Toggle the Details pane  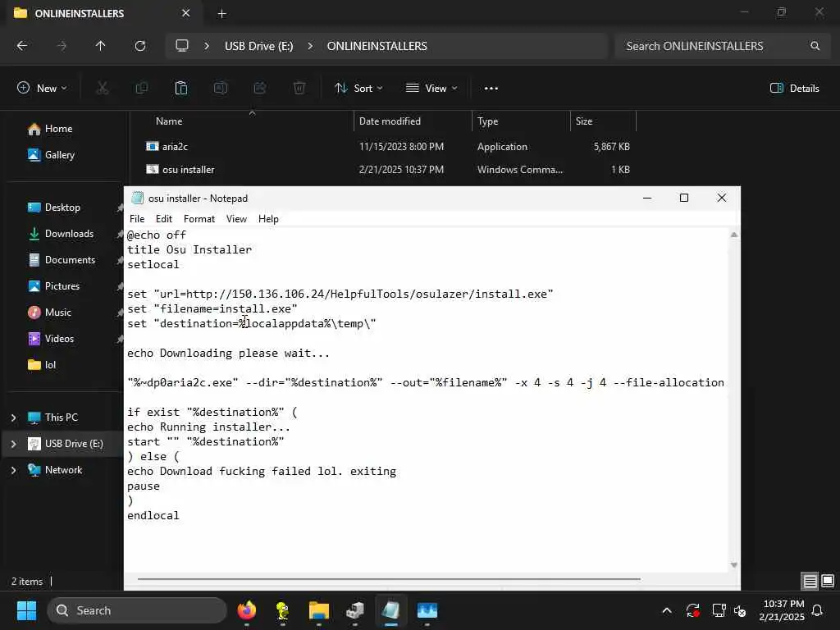click(794, 89)
